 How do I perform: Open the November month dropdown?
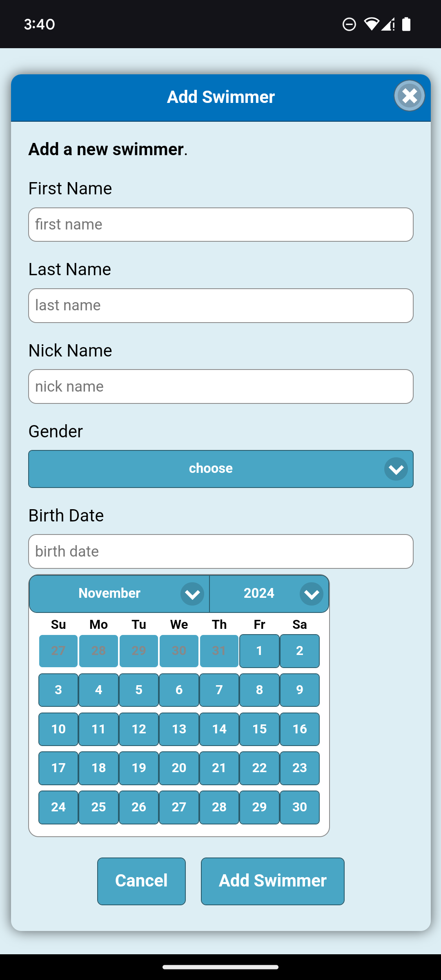pyautogui.click(x=119, y=594)
